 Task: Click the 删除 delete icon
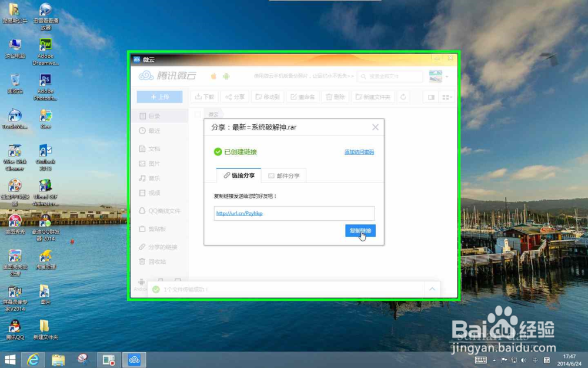coord(335,97)
